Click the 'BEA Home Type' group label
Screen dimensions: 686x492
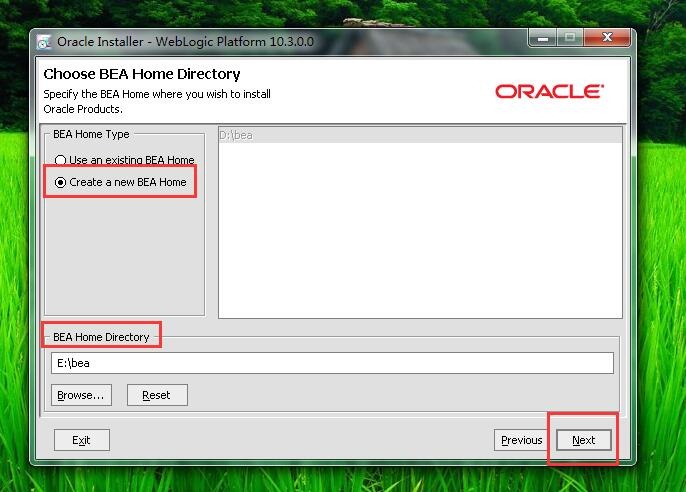coord(91,134)
